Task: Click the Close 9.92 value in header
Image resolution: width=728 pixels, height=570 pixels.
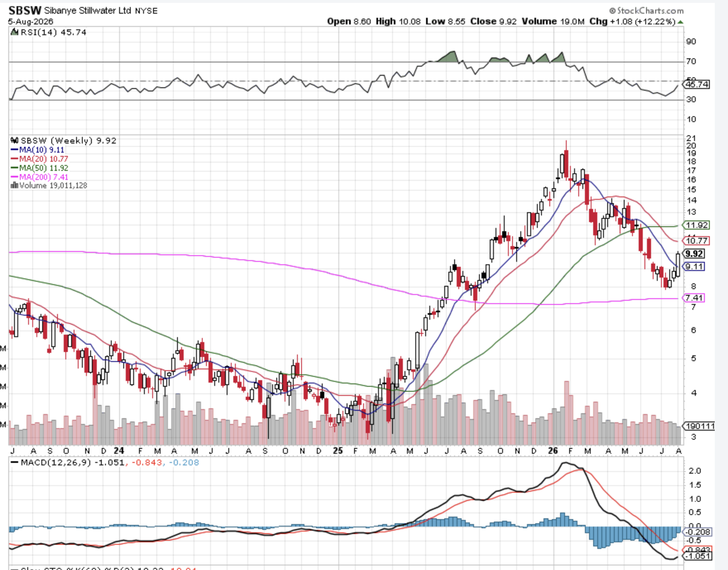Action: click(x=493, y=22)
